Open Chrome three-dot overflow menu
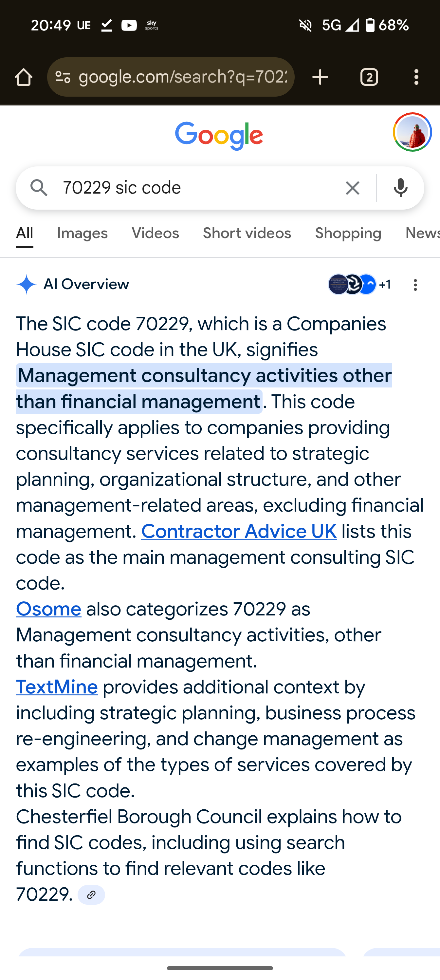The height and width of the screenshot is (980, 440). 416,77
